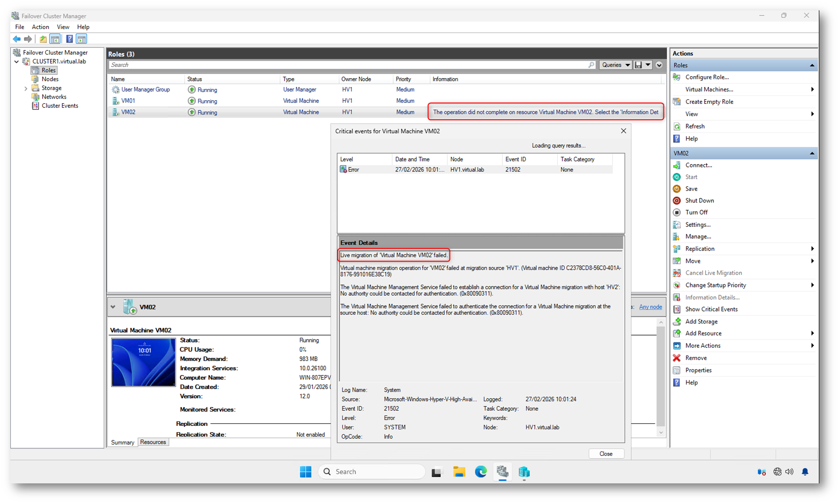Open Show Critical Events action
This screenshot has height=504, width=840.
coord(711,309)
